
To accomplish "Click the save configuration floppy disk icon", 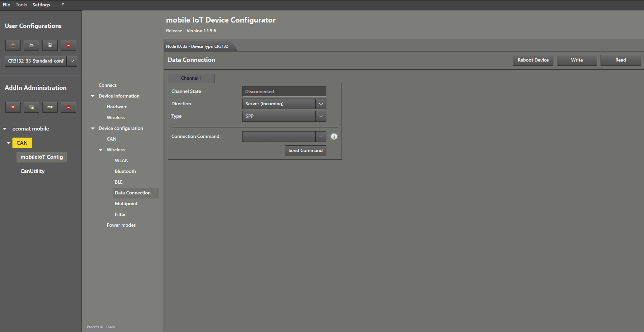I will click(50, 45).
